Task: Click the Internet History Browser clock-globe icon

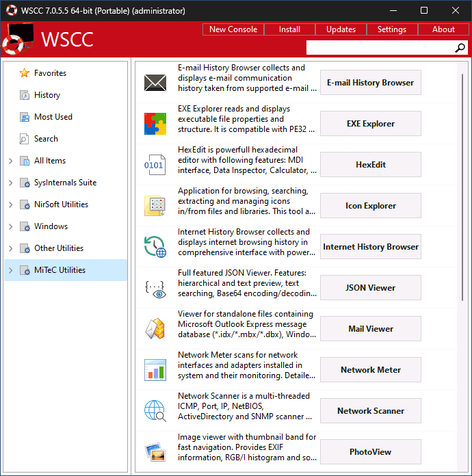Action: point(155,246)
